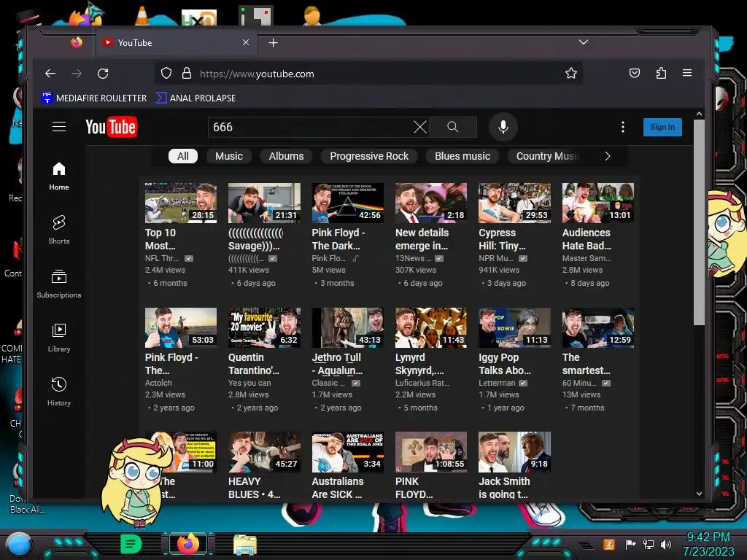Open MEDIAFIRE ROULETTER bookmark

coord(94,98)
